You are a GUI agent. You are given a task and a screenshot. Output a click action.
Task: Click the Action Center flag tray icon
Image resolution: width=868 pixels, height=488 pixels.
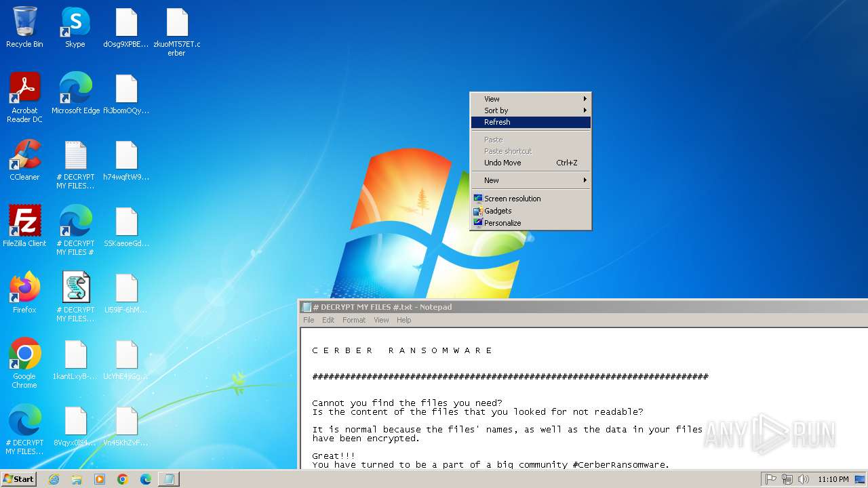(770, 479)
